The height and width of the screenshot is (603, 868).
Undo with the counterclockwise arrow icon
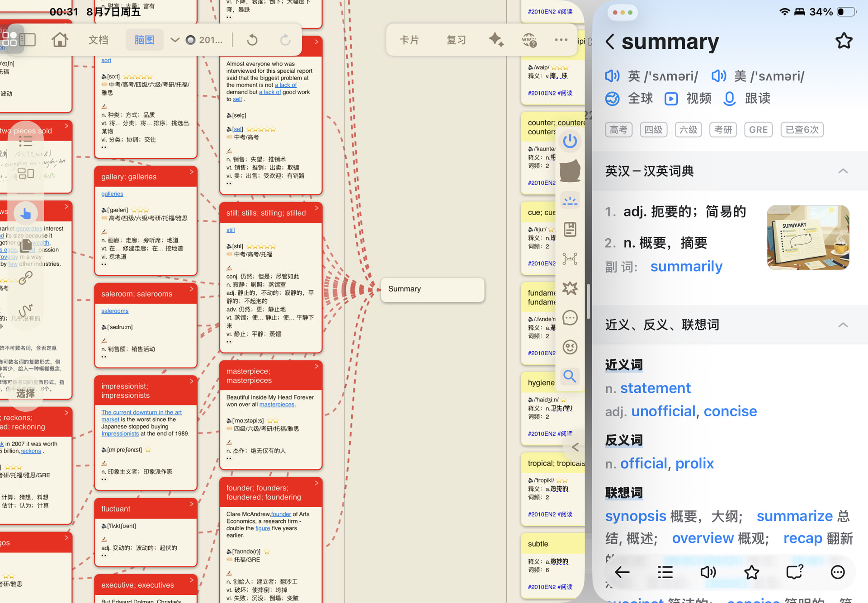coord(252,40)
